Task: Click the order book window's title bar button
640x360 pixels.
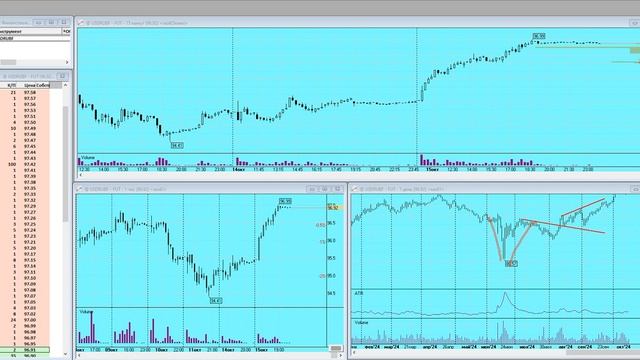Action: click(62, 76)
